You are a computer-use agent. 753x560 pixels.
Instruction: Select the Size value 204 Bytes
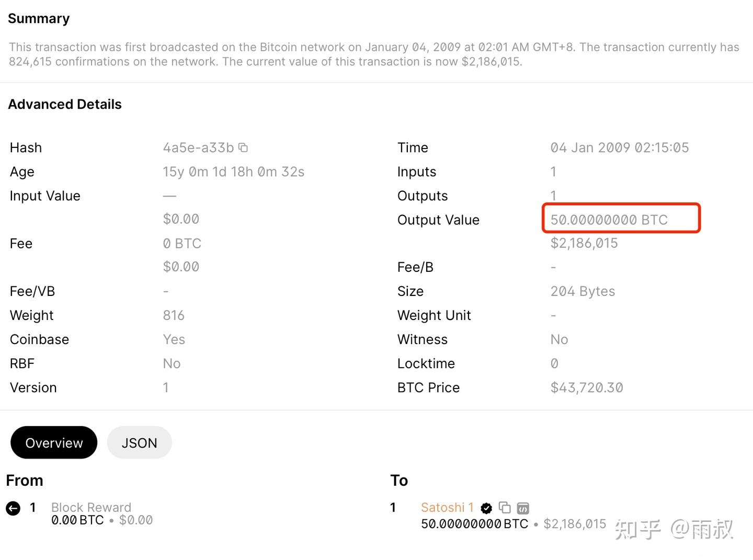583,291
